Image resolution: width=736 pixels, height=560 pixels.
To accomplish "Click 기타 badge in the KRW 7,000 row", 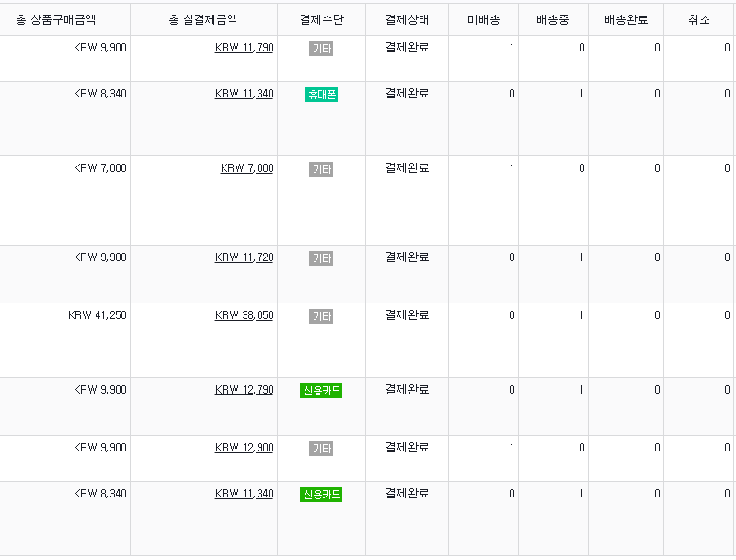I will click(321, 169).
